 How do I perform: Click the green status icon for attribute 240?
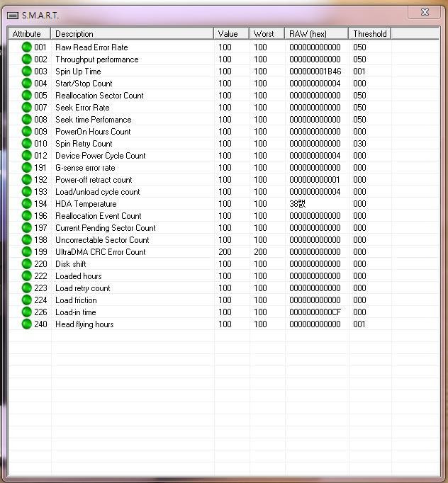(27, 324)
